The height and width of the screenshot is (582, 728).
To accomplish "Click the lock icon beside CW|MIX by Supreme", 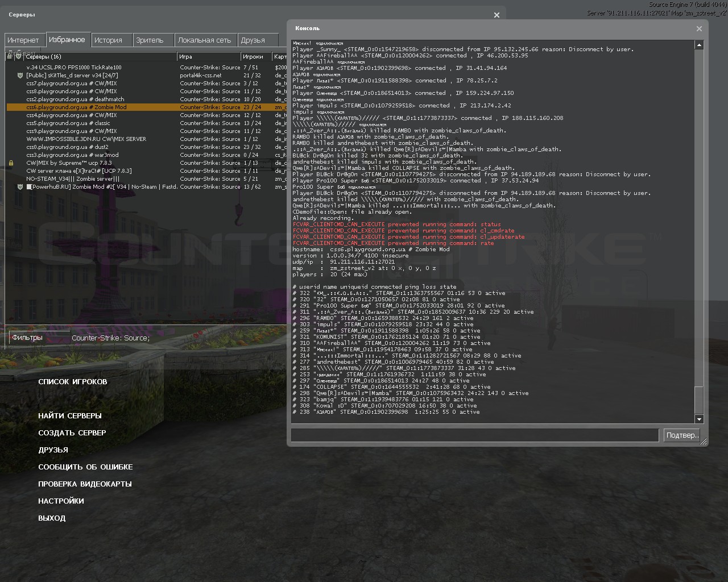I will (x=11, y=163).
